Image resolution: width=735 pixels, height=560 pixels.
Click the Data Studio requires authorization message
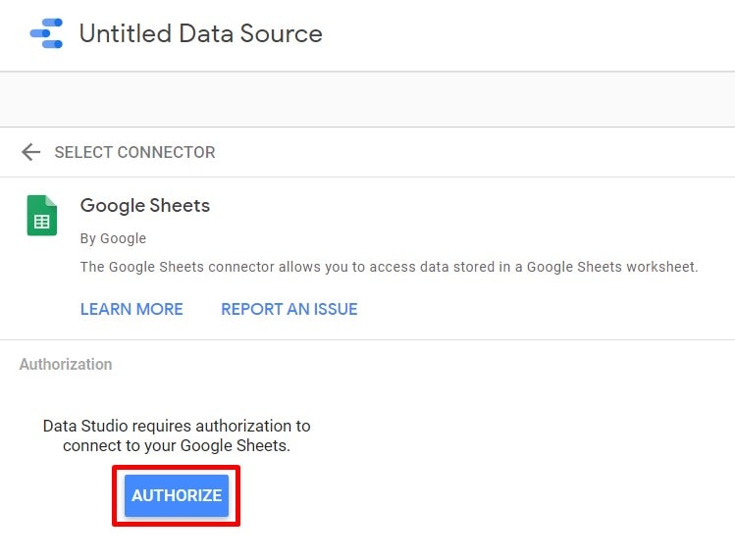tap(177, 427)
